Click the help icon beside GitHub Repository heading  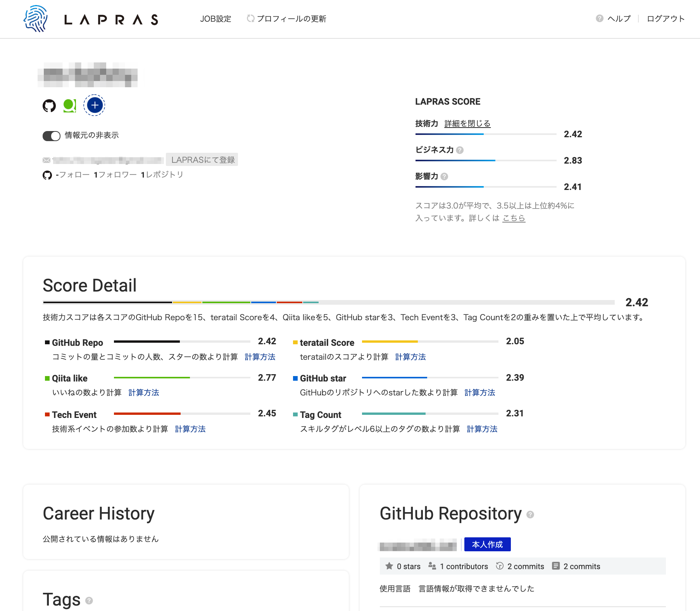(530, 514)
